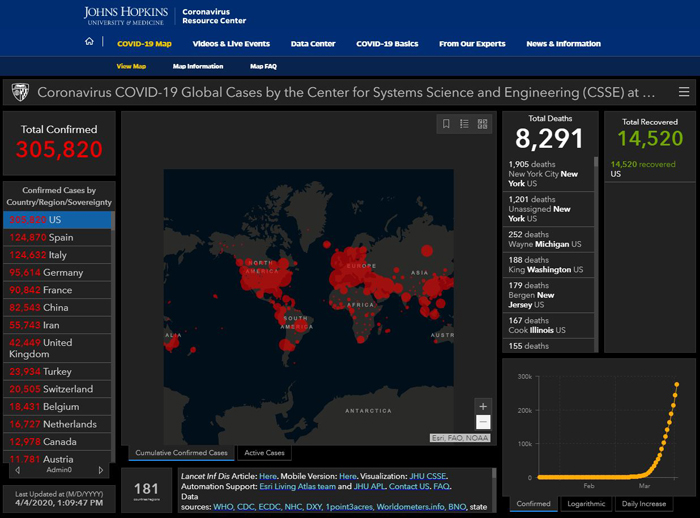Select the US row in country list
The height and width of the screenshot is (518, 700).
57,220
